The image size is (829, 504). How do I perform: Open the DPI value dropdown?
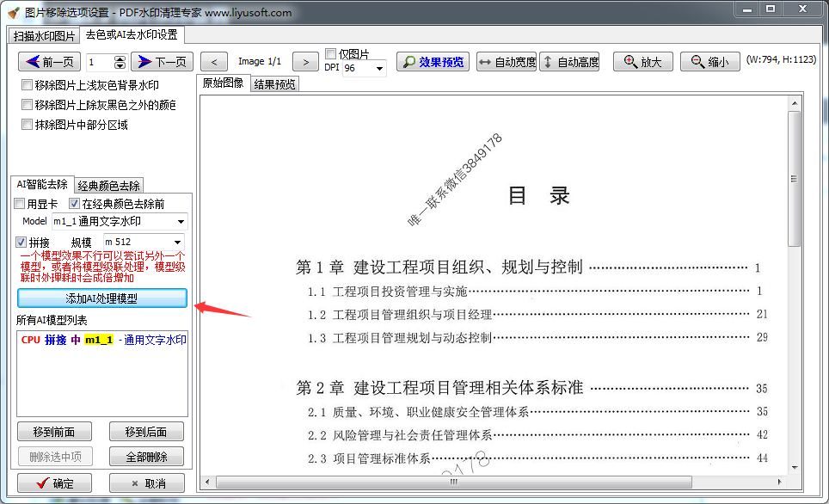point(380,68)
